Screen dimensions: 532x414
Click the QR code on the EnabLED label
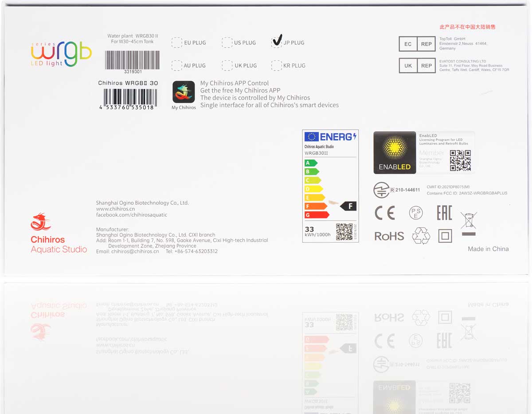tap(460, 160)
